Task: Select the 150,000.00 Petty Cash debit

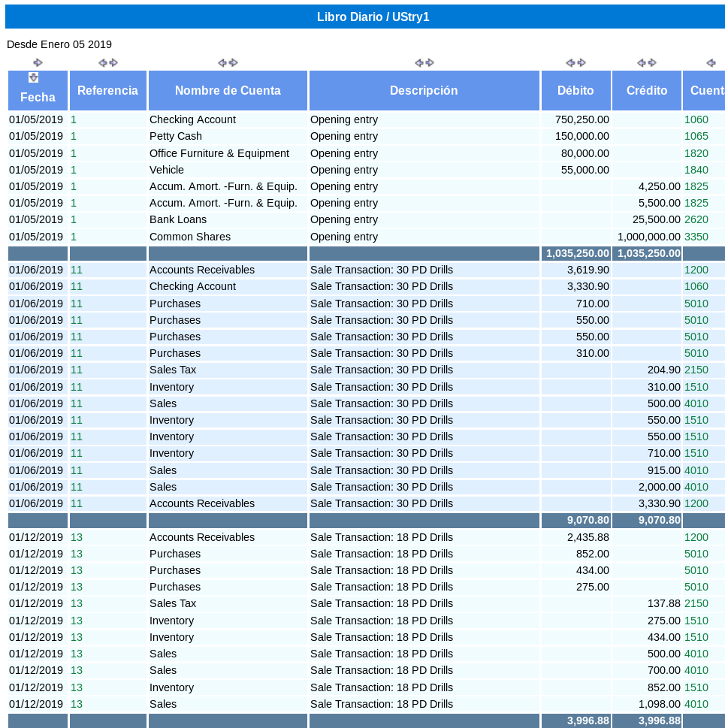Action: pos(582,136)
